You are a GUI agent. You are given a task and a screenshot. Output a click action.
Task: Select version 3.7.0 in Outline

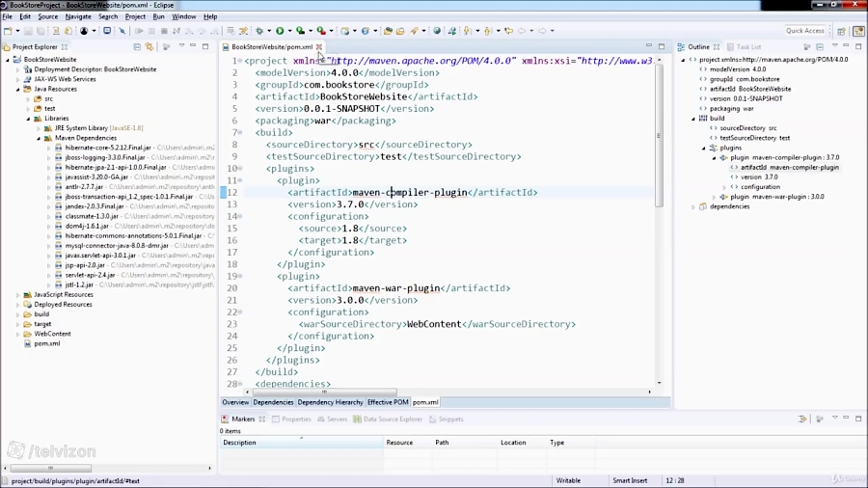[759, 177]
